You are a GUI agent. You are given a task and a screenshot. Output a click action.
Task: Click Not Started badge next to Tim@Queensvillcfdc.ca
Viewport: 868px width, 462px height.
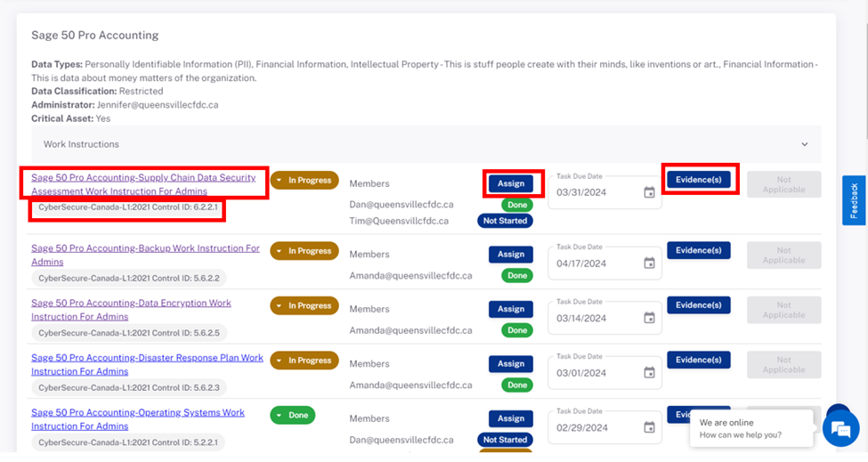505,221
